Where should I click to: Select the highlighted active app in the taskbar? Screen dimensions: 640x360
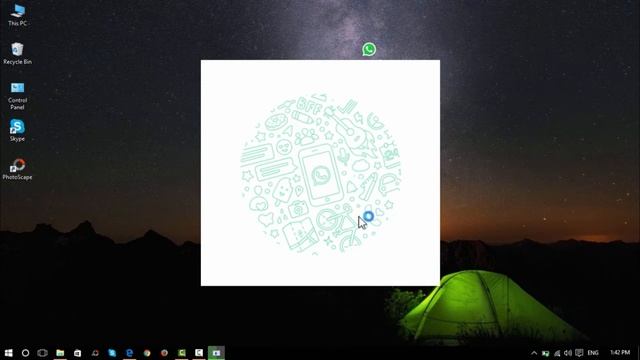(x=216, y=353)
